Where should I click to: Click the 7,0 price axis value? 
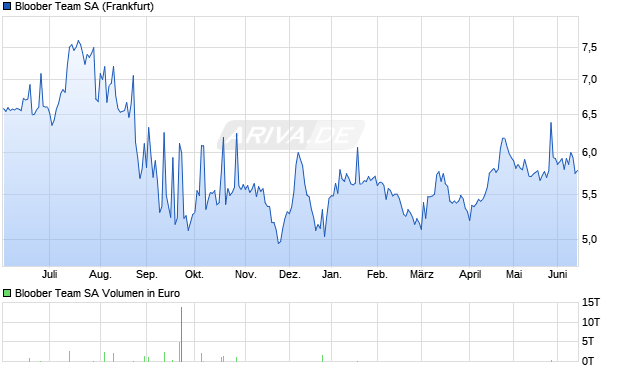point(589,79)
